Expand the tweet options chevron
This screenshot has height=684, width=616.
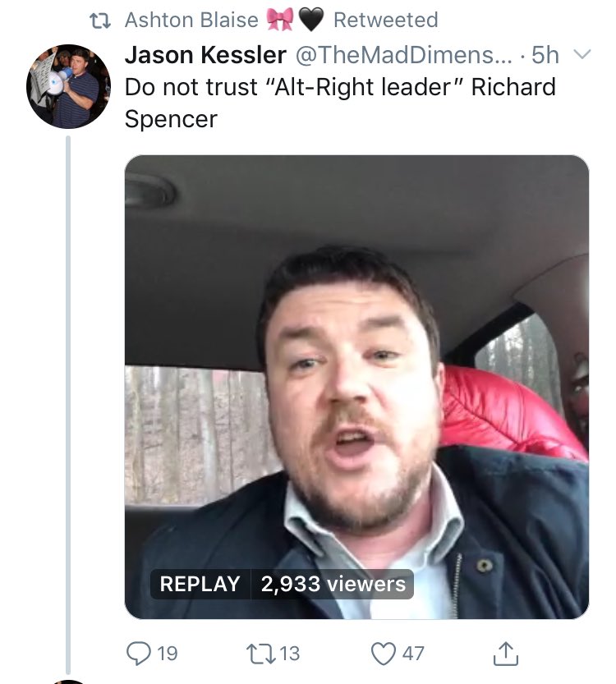(582, 54)
